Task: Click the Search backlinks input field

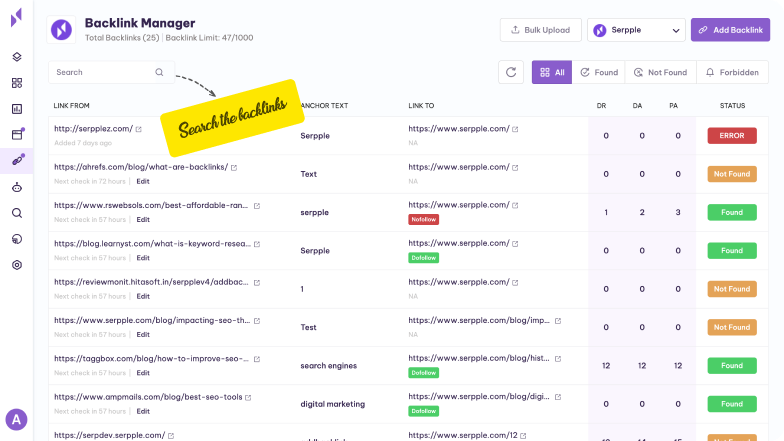Action: (111, 72)
